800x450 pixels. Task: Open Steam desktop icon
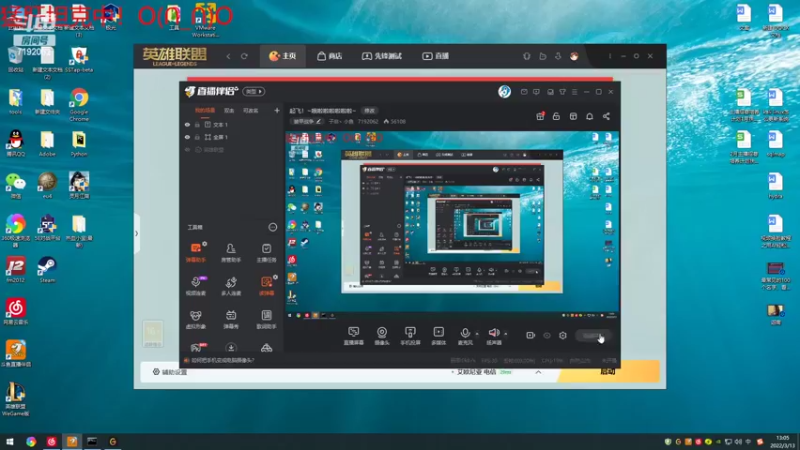click(x=47, y=270)
